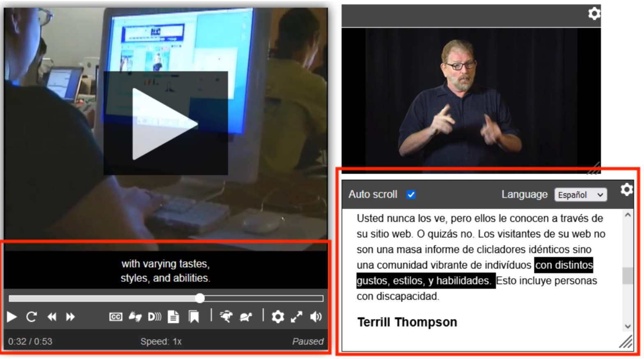Open volume control speaker icon

tap(316, 317)
